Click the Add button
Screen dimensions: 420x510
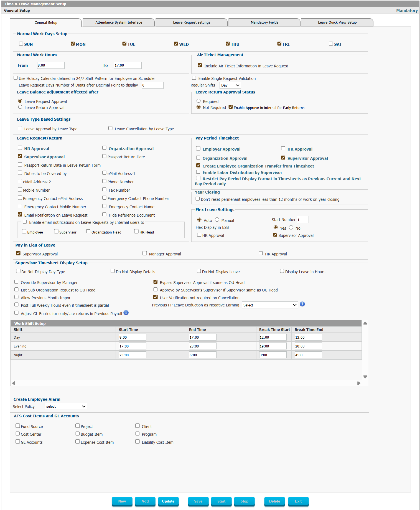pos(145,501)
